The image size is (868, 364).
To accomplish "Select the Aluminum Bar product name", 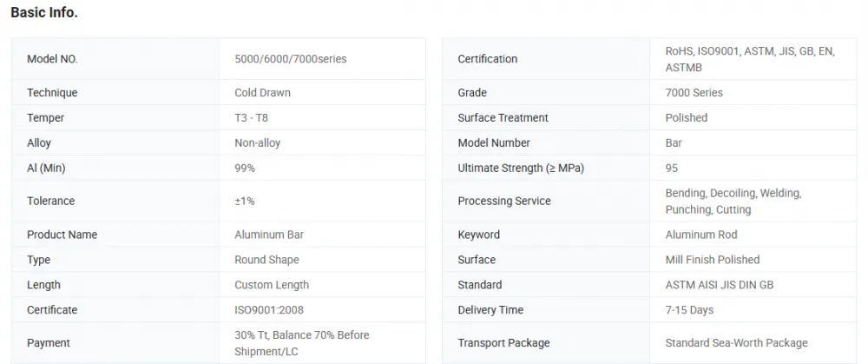I will 269,235.
